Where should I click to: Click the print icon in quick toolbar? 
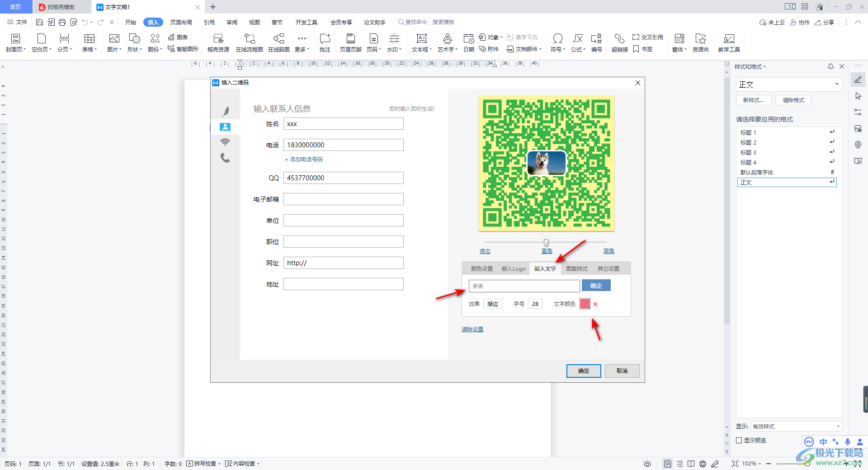pos(62,22)
